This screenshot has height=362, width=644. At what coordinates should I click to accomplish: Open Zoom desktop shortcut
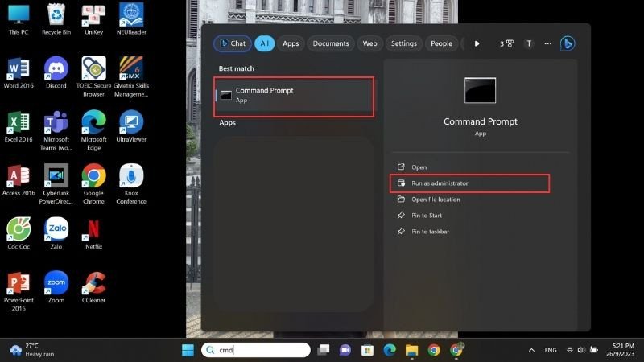56,287
